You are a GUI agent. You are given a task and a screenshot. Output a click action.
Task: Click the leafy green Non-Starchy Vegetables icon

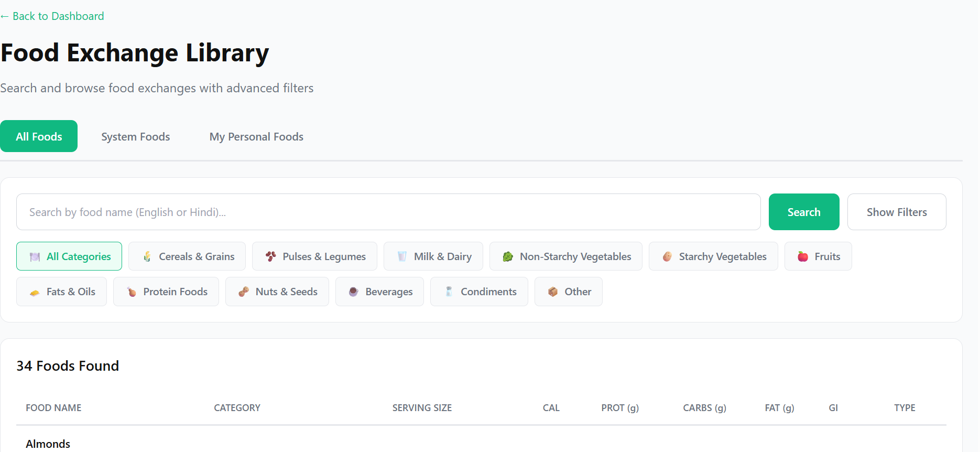tap(508, 256)
